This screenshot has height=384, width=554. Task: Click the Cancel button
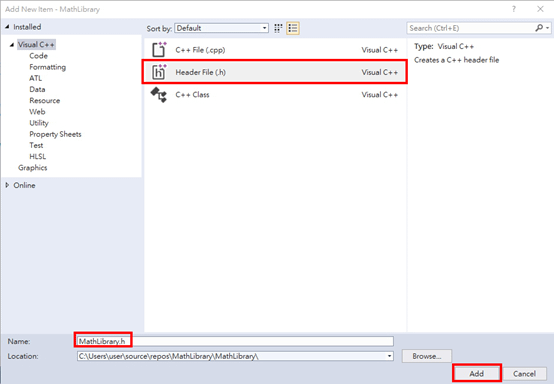coord(524,373)
